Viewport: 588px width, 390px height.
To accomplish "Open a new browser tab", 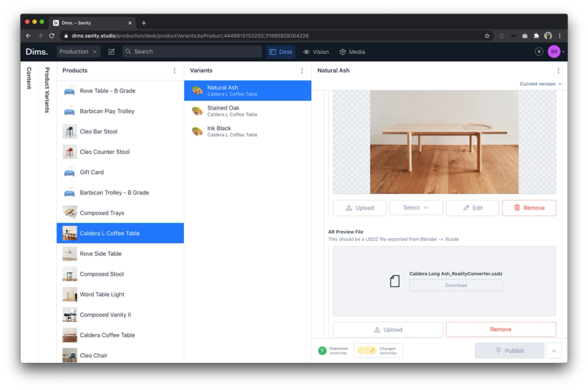I will [143, 23].
